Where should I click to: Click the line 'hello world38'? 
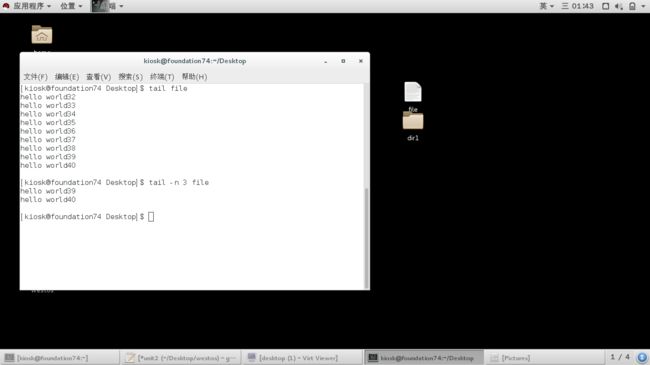pos(48,148)
